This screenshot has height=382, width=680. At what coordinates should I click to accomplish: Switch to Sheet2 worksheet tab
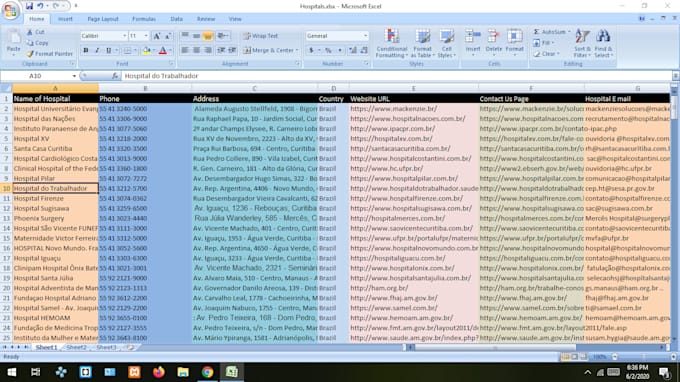pyautogui.click(x=77, y=347)
